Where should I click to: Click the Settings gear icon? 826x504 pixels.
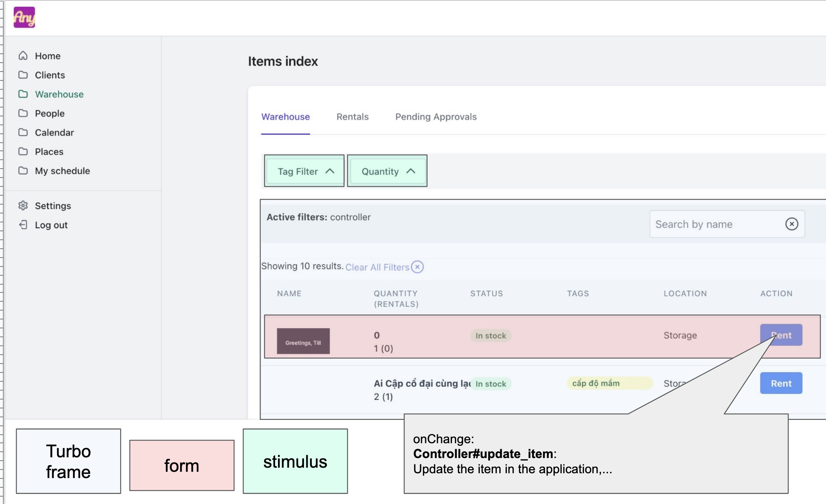[x=23, y=205]
